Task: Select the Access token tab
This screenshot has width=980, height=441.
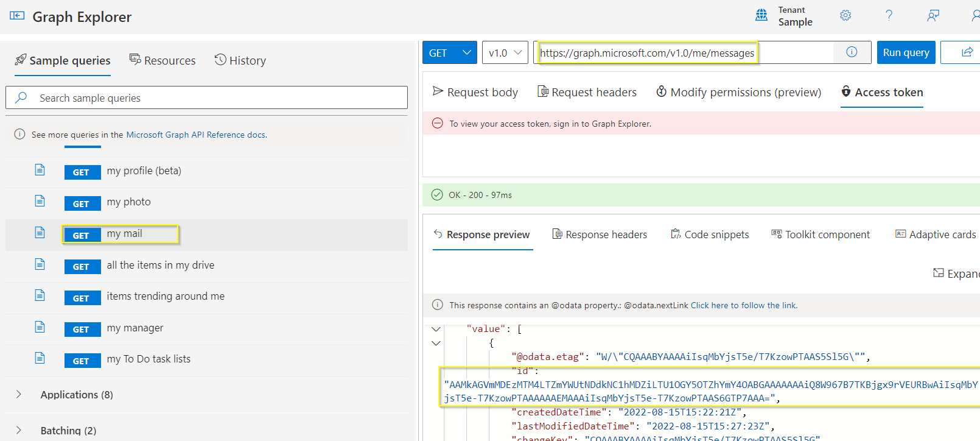Action: [882, 92]
